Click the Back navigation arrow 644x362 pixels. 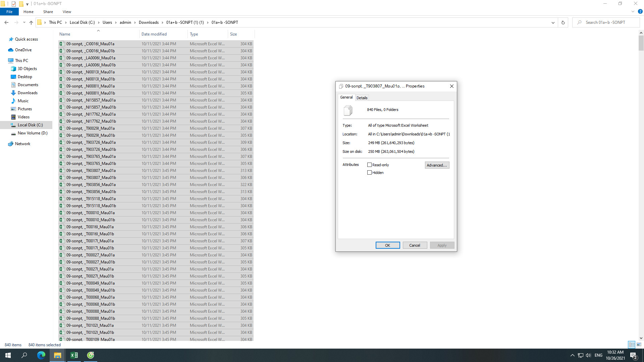(x=6, y=22)
